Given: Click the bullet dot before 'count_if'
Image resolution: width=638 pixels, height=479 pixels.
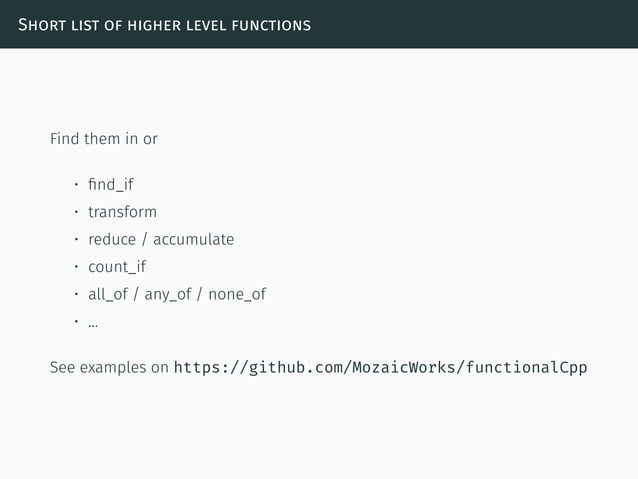Looking at the screenshot, I should tap(76, 267).
